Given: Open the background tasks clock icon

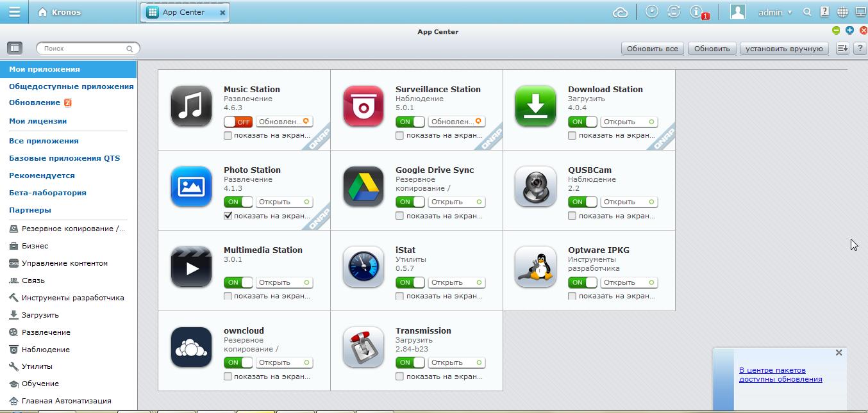Looking at the screenshot, I should (x=652, y=12).
